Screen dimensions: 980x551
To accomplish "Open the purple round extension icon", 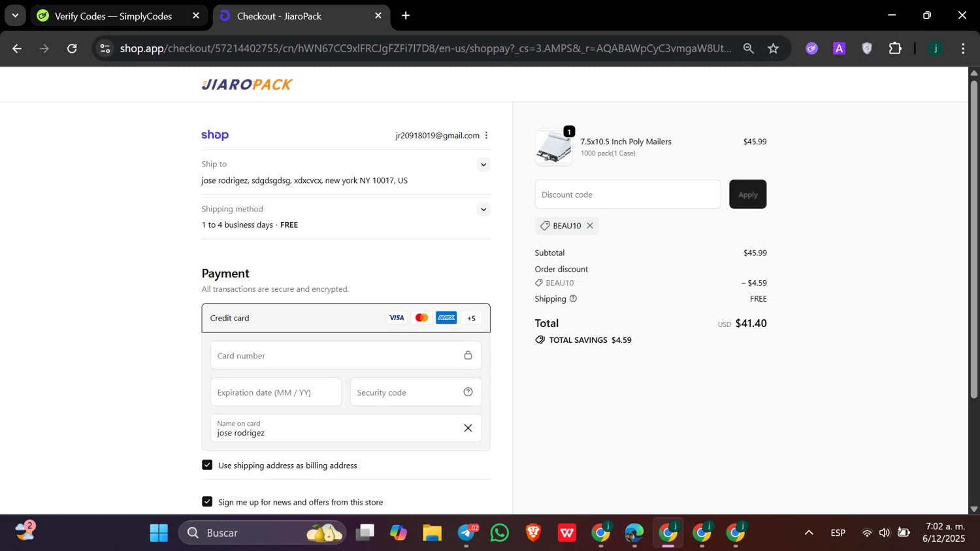I will tap(811, 48).
